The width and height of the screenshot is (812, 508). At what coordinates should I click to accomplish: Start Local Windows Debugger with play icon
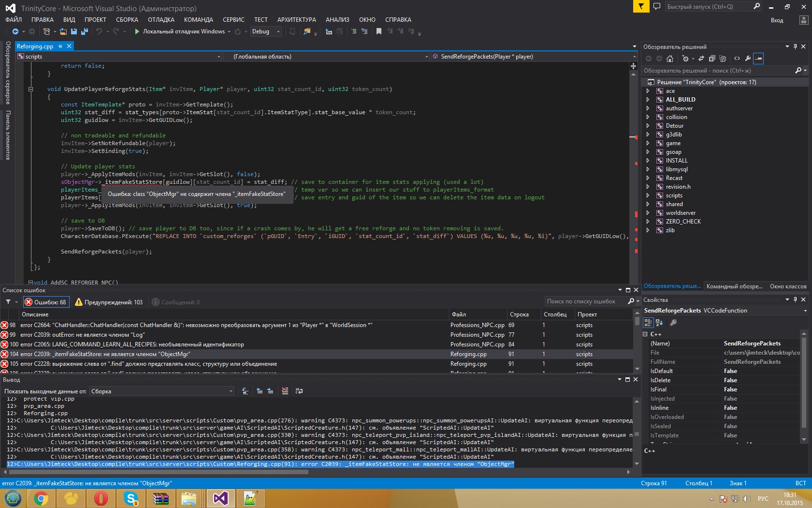pos(137,31)
